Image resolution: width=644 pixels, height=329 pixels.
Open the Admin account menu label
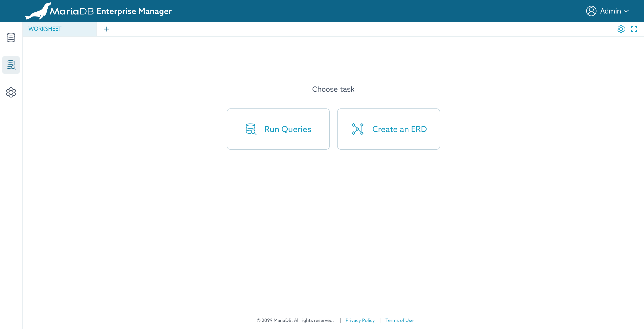[610, 11]
